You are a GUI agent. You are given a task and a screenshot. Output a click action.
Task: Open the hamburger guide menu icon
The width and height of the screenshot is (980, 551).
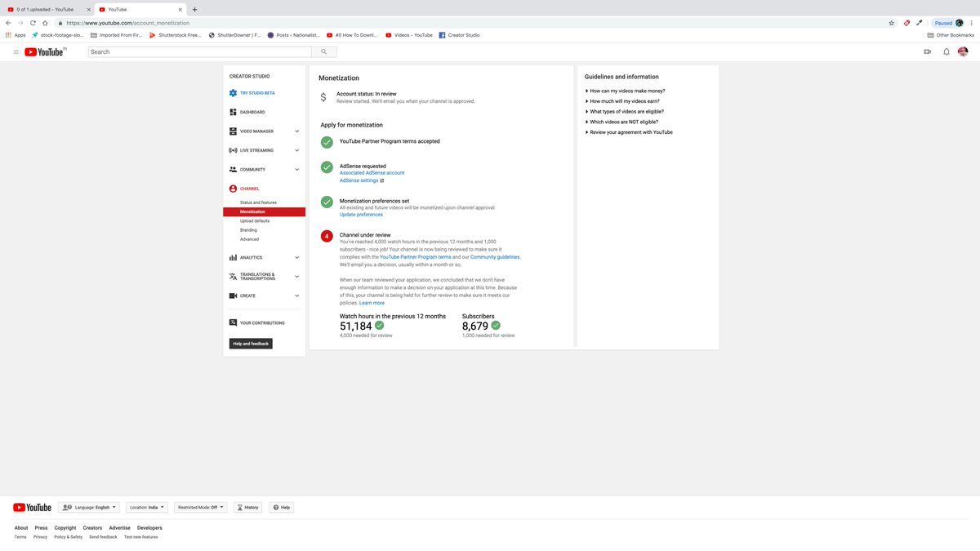[16, 51]
